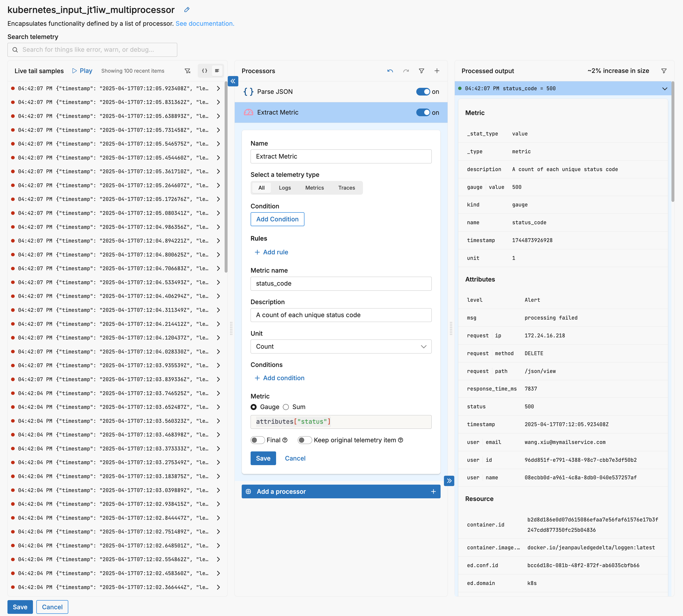Select the Logs telemetry type tab
Viewport: 683px width, 616px height.
[x=285, y=188]
